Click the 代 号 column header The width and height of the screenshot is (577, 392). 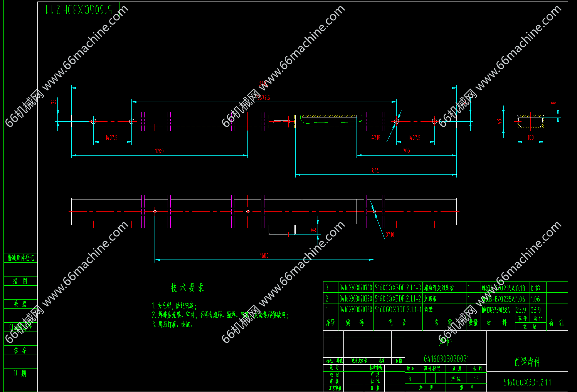click(x=397, y=323)
